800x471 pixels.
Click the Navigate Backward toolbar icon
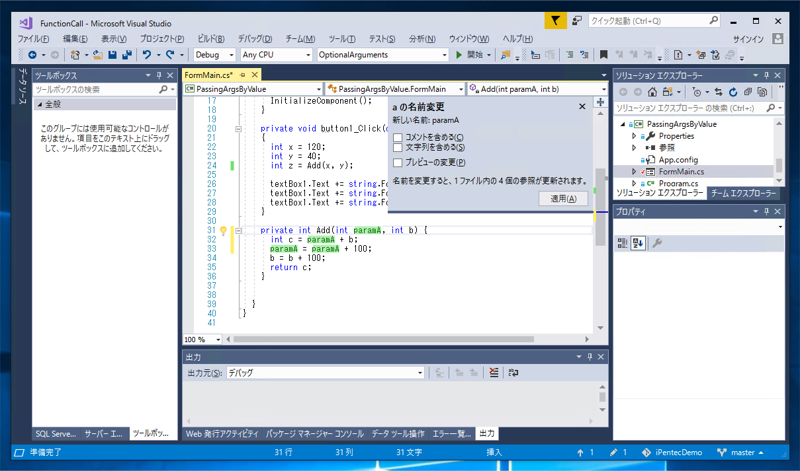point(32,55)
